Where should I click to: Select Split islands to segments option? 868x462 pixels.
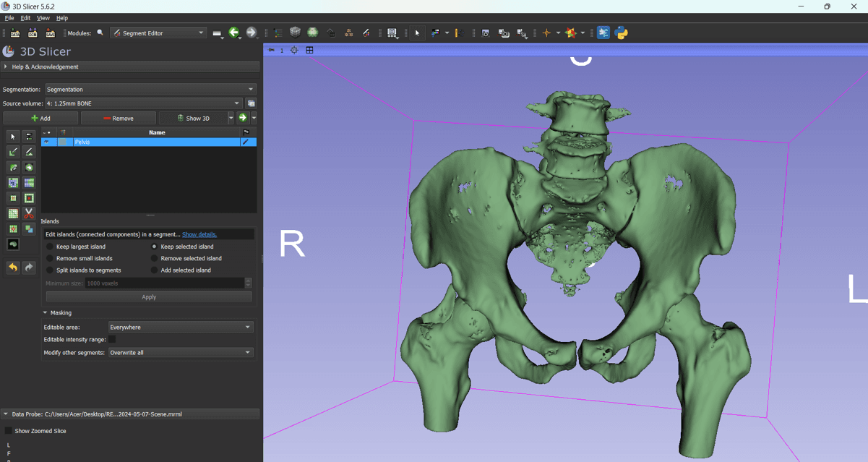click(84, 270)
